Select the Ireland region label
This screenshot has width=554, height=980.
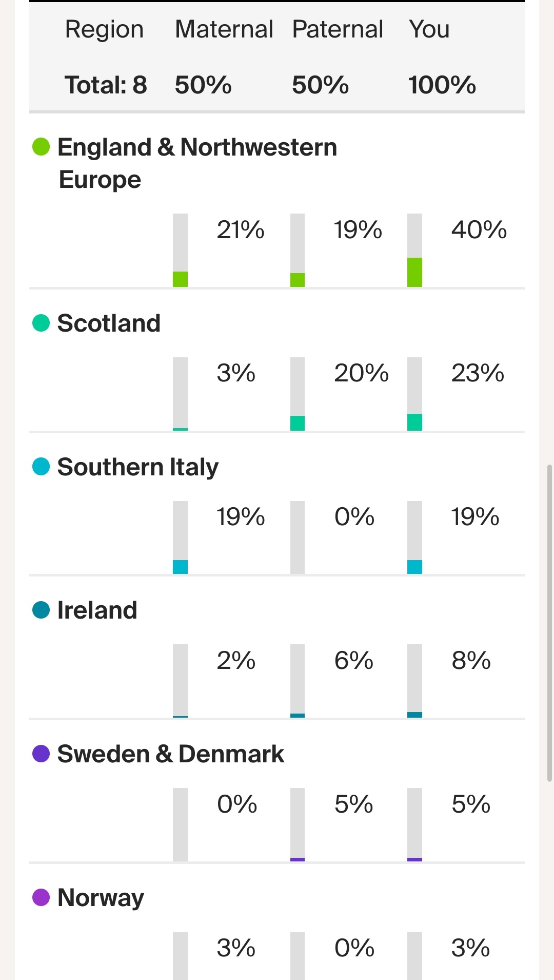pyautogui.click(x=97, y=610)
